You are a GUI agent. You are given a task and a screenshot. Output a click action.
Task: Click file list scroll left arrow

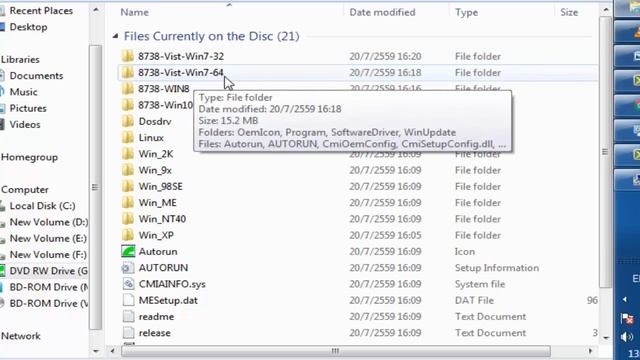113,351
